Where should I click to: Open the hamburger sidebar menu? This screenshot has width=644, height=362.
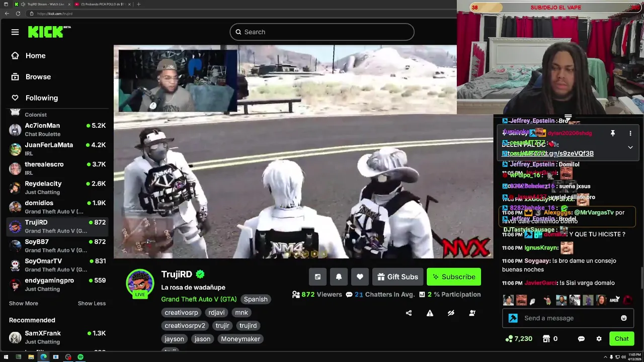[15, 32]
